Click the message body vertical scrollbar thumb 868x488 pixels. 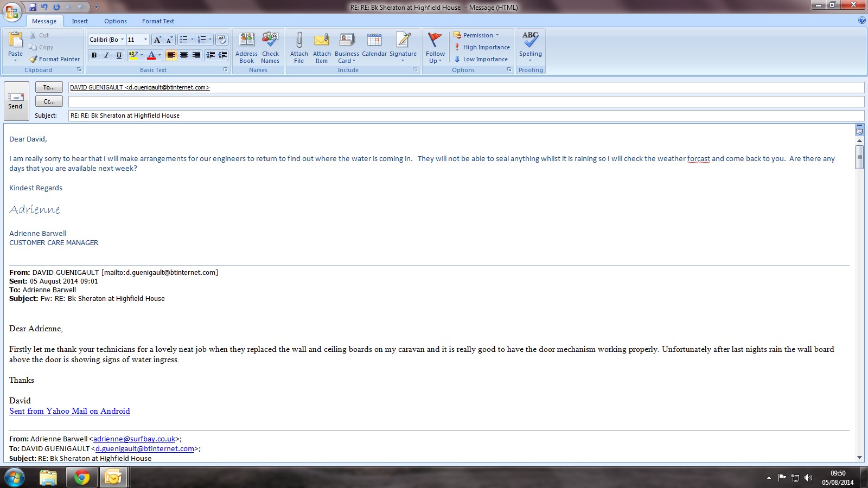point(859,157)
